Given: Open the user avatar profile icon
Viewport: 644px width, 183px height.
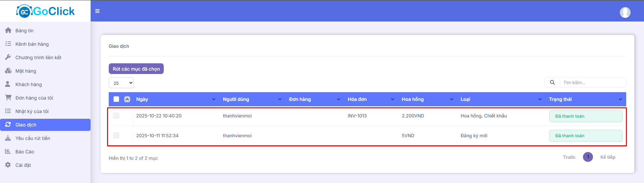Looking at the screenshot, I should [625, 12].
